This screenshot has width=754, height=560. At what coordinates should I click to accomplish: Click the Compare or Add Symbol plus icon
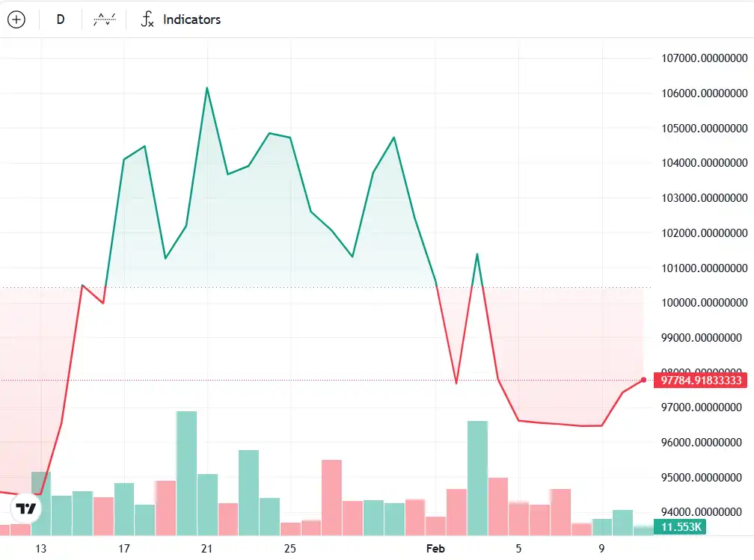16,19
